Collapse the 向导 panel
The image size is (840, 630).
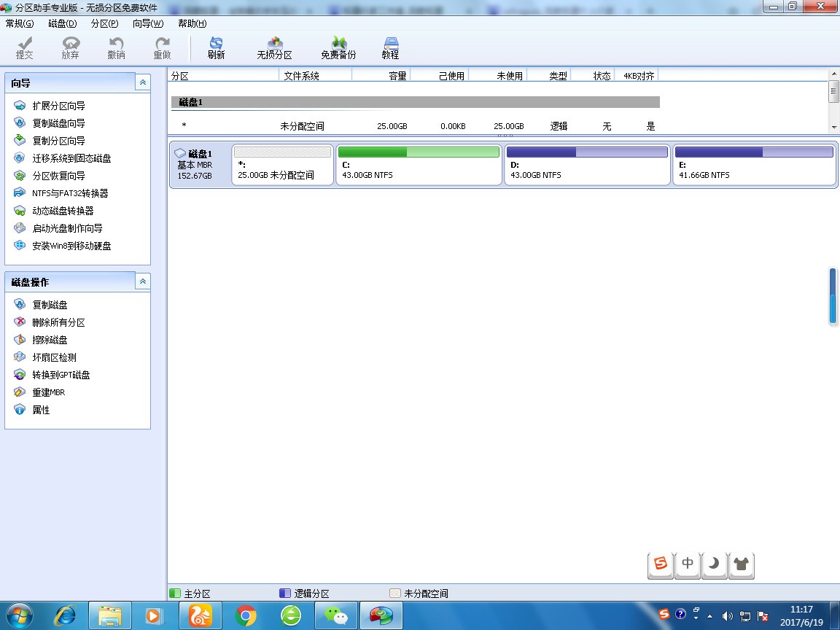point(143,83)
